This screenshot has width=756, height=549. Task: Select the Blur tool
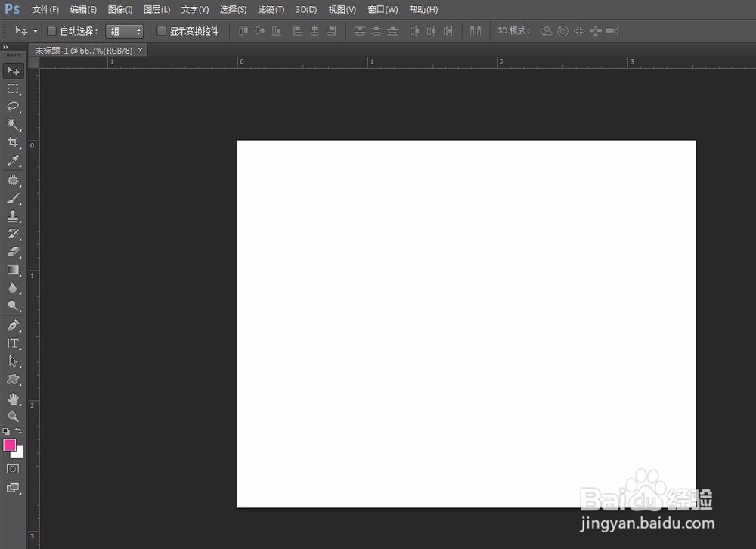[x=13, y=288]
